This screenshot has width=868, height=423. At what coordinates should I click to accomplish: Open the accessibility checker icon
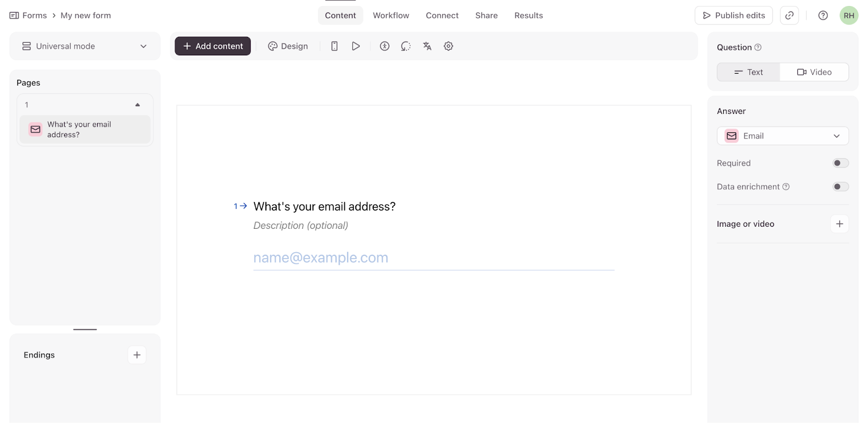(x=385, y=46)
